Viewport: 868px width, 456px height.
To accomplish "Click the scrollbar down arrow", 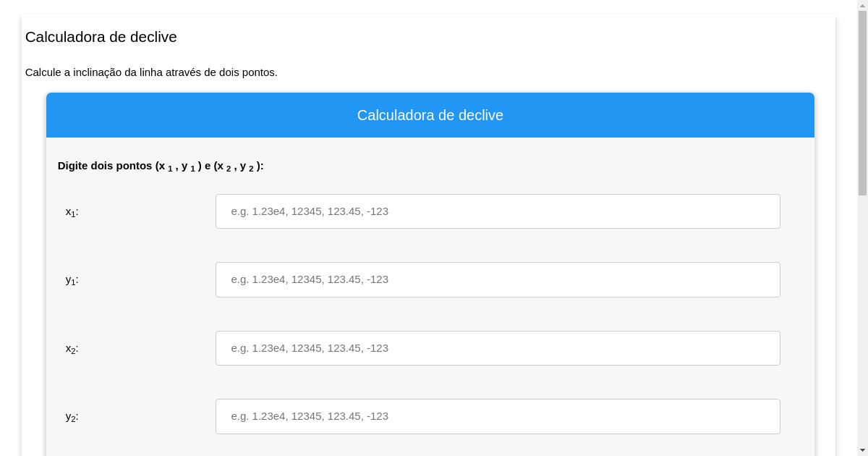I will 863,451.
